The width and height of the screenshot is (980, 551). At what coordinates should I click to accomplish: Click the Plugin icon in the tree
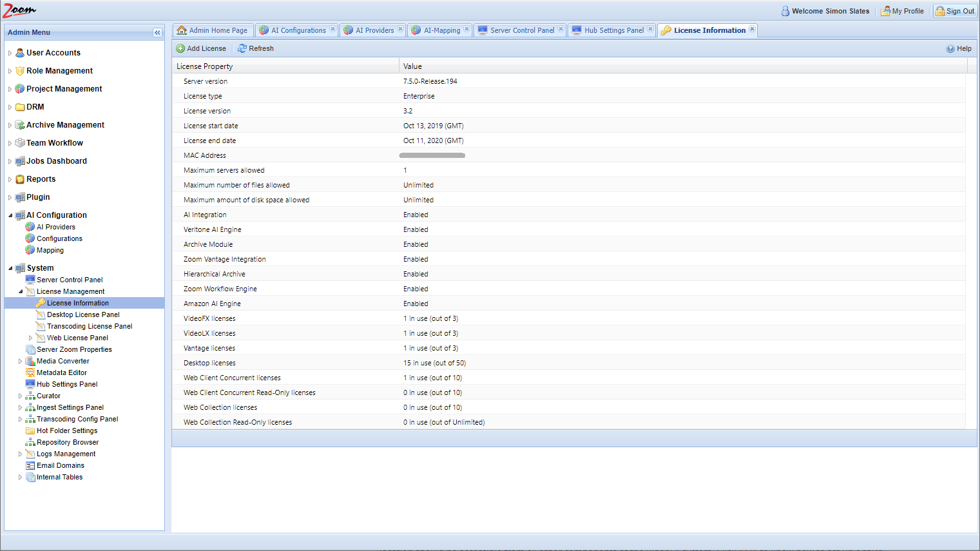coord(20,197)
